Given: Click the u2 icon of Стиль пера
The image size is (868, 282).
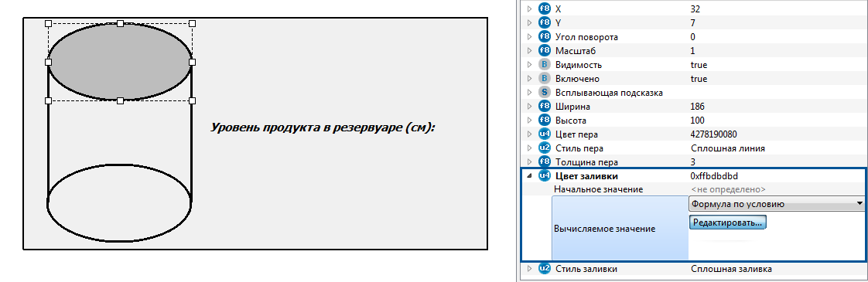Looking at the screenshot, I should point(545,148).
